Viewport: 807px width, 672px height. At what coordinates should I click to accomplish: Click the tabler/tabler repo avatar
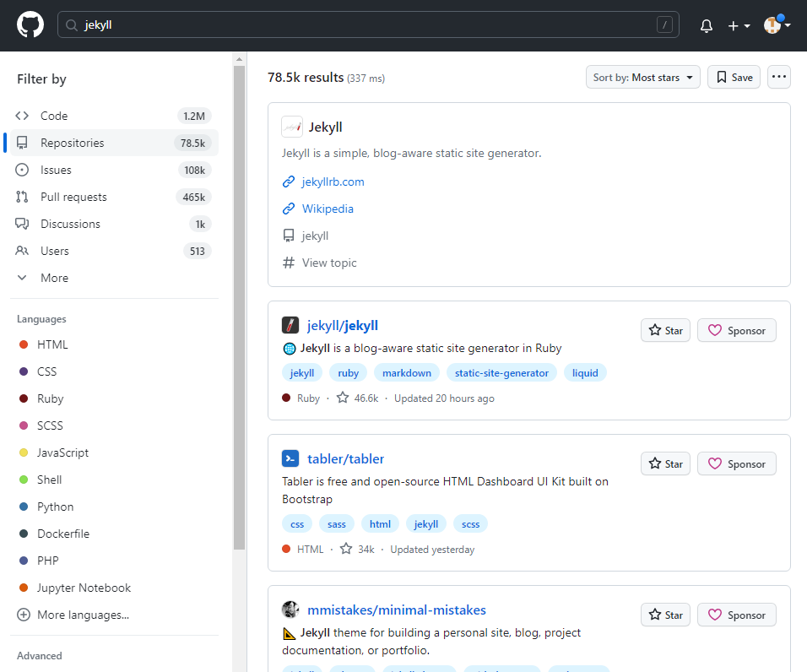pos(290,458)
